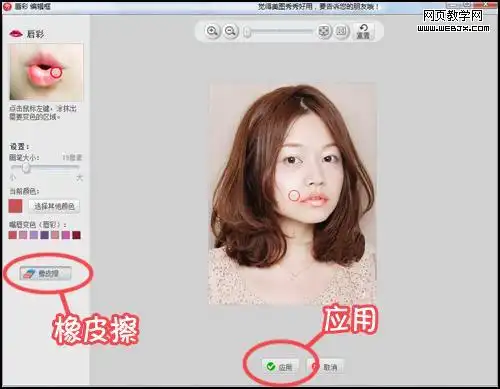This screenshot has width=500, height=389.
Task: Click the brush size slider handle
Action: pos(26,168)
